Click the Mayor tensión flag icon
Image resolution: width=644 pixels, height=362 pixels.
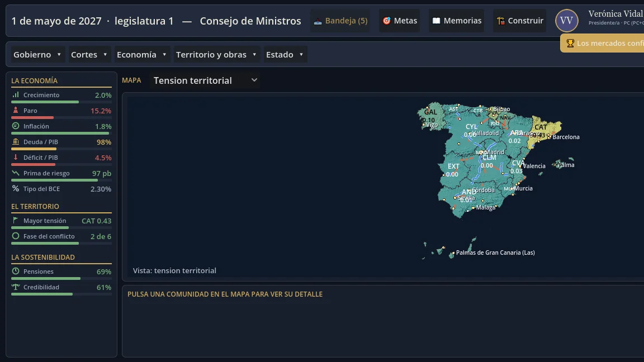point(16,221)
